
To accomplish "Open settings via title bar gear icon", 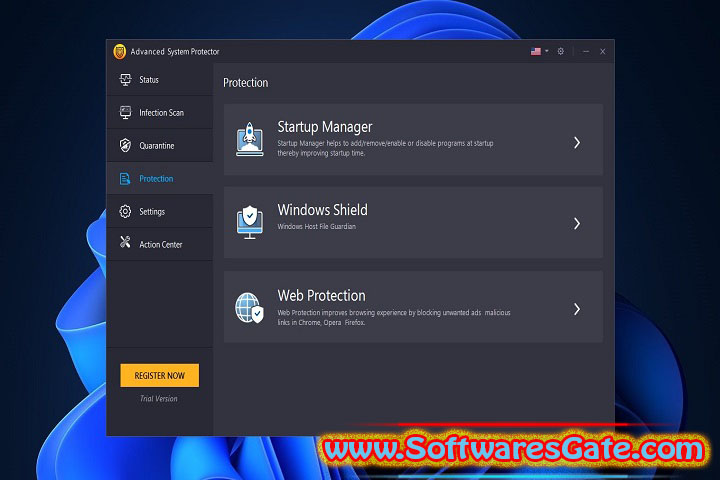I will pos(561,51).
